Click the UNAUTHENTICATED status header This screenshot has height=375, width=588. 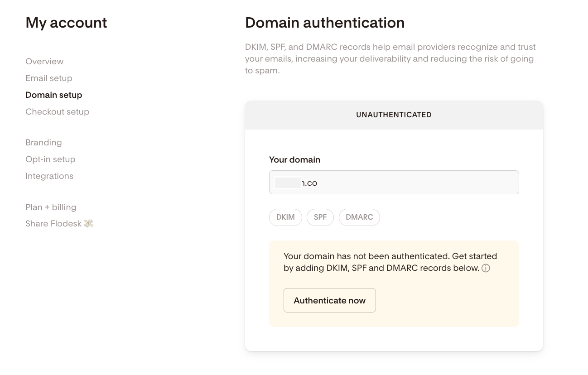coord(394,115)
